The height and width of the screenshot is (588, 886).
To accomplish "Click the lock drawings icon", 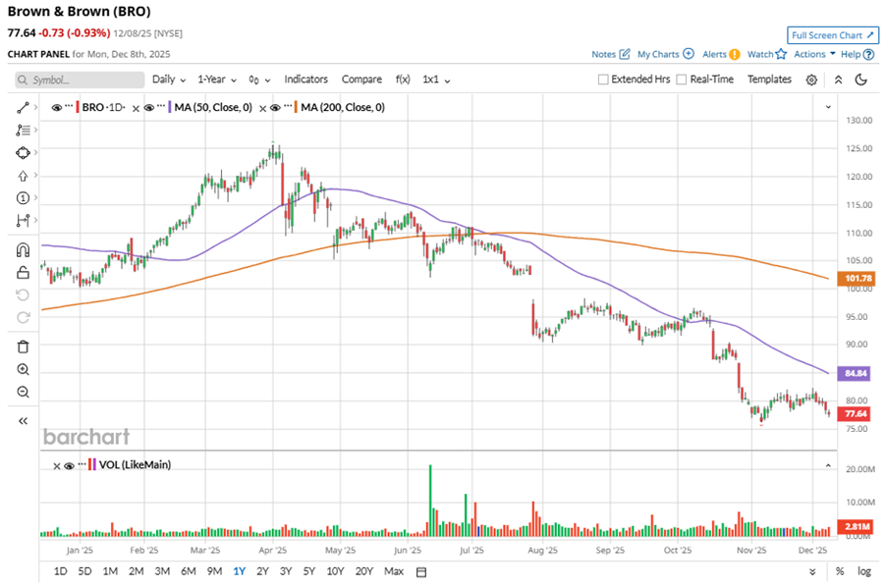I will pos(23,273).
